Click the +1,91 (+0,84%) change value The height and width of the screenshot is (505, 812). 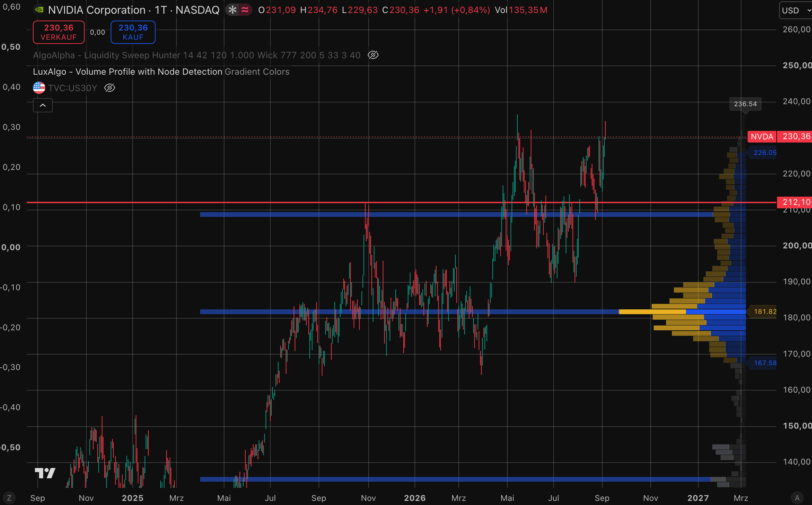click(457, 10)
